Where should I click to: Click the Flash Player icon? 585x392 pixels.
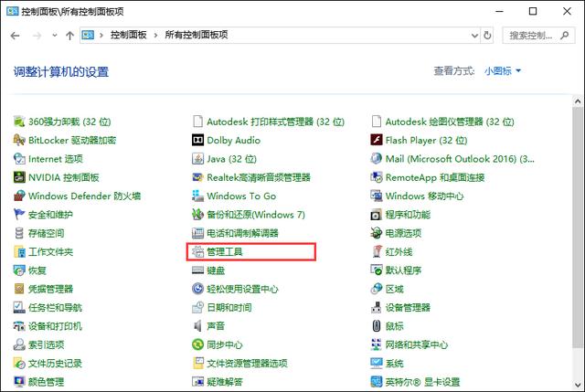[x=377, y=140]
